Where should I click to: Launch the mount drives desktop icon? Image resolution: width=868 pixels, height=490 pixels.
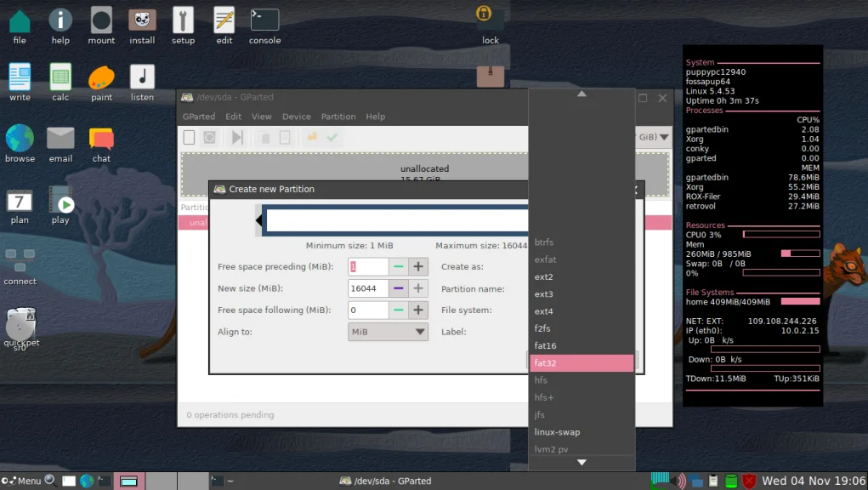101,26
